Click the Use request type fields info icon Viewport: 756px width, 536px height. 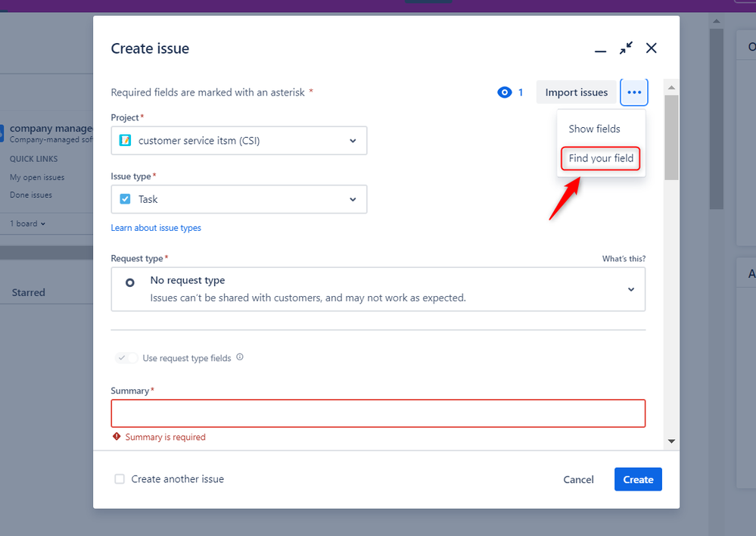(240, 357)
